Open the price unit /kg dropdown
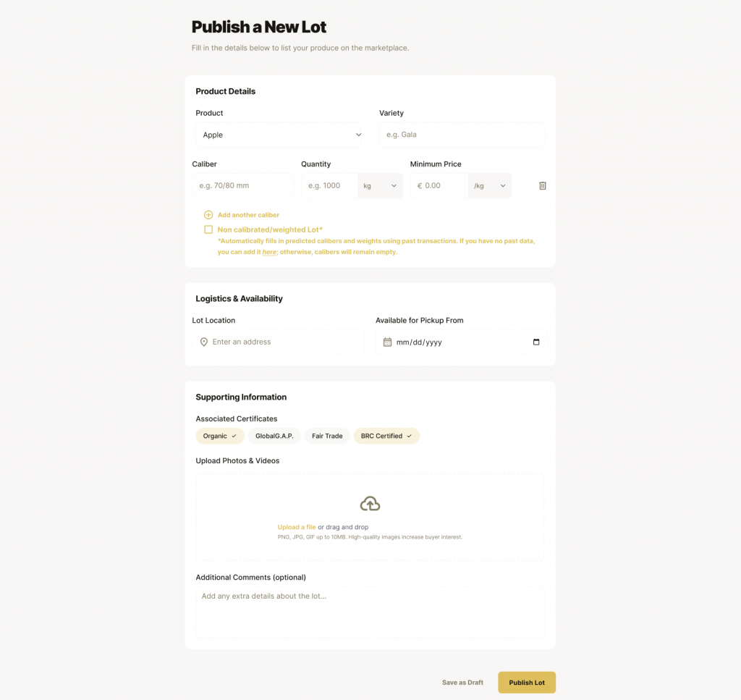The height and width of the screenshot is (700, 741). pos(490,185)
